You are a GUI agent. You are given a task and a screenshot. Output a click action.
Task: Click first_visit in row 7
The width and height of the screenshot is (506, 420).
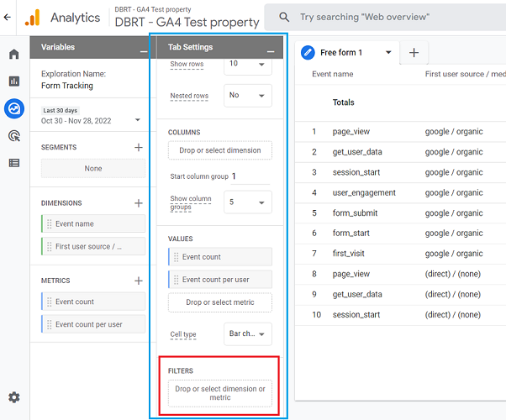349,254
